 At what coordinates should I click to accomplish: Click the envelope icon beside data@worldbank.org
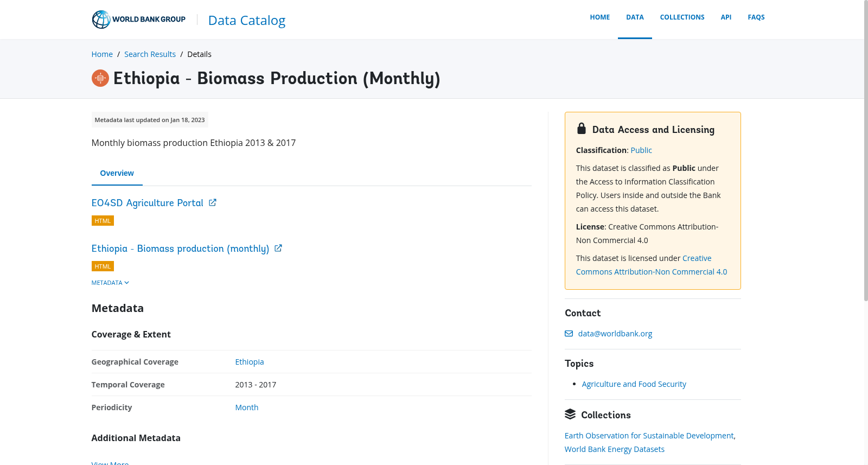click(x=569, y=334)
